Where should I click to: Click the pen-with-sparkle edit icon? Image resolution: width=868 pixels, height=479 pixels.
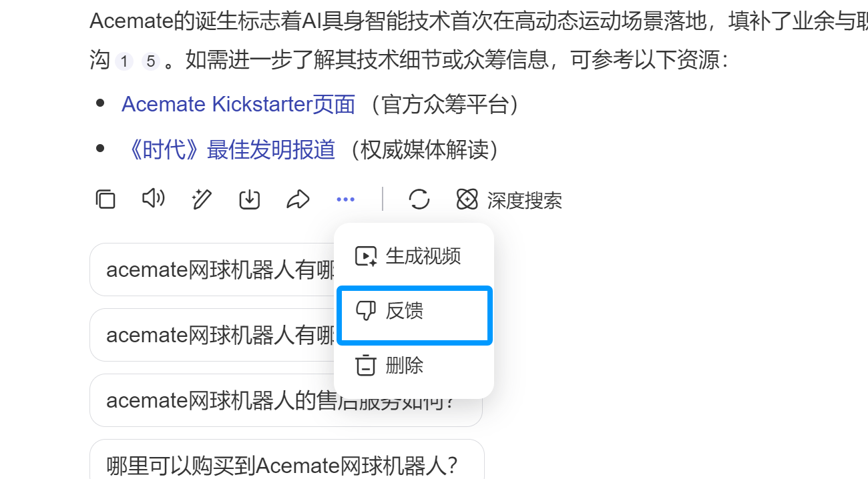point(202,199)
